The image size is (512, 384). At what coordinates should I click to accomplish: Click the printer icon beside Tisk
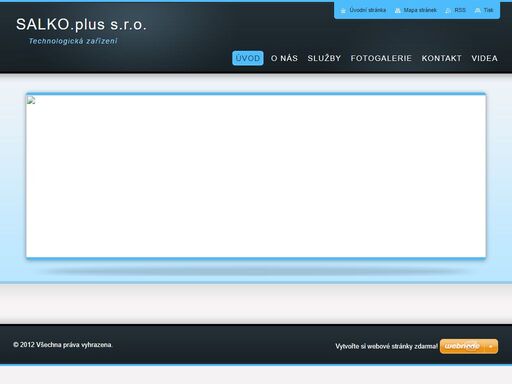[477, 11]
